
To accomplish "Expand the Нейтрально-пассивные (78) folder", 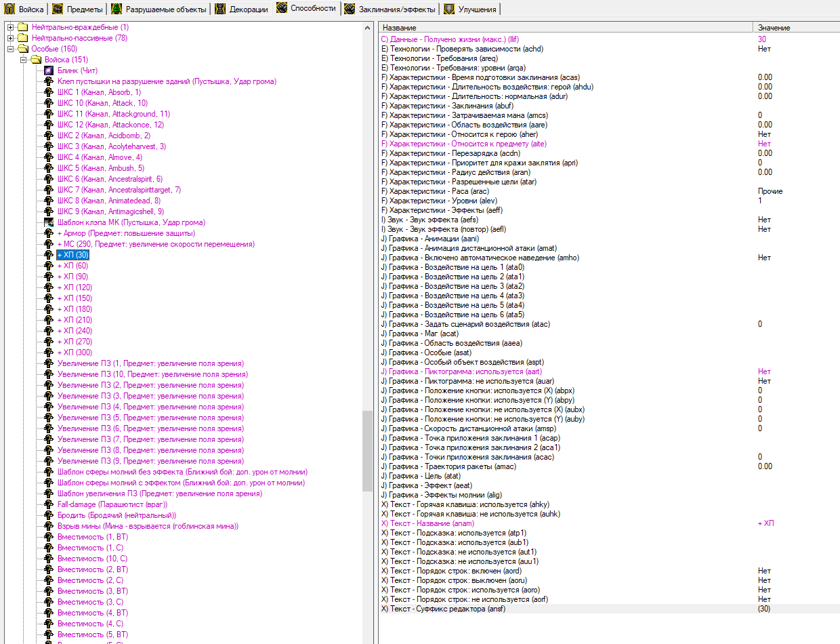I will [11, 38].
